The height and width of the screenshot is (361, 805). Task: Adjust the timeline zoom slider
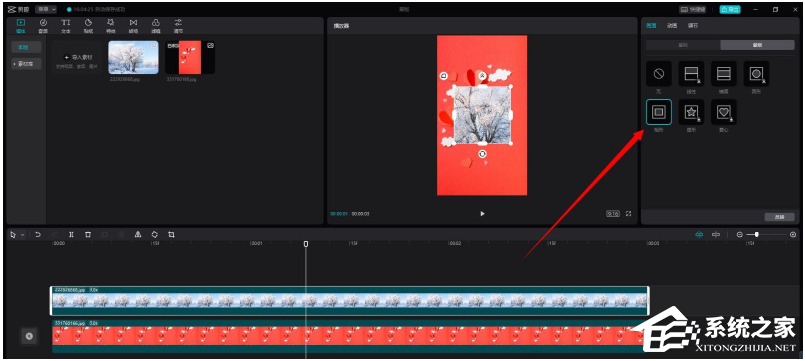765,234
